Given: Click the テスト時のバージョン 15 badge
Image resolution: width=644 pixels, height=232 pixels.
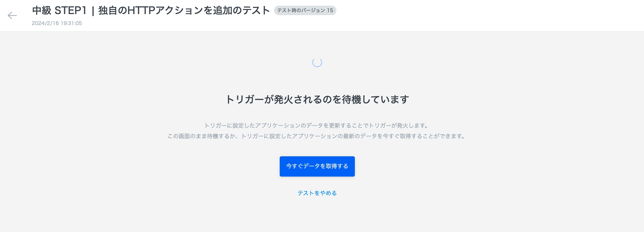Looking at the screenshot, I should point(305,10).
